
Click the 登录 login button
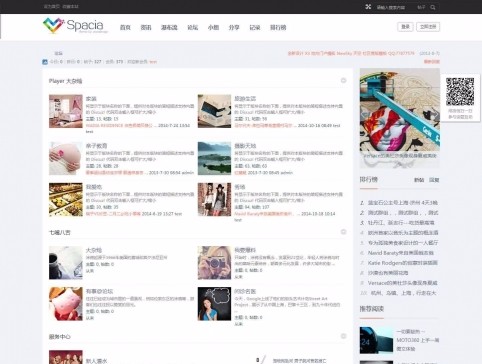pyautogui.click(x=405, y=27)
